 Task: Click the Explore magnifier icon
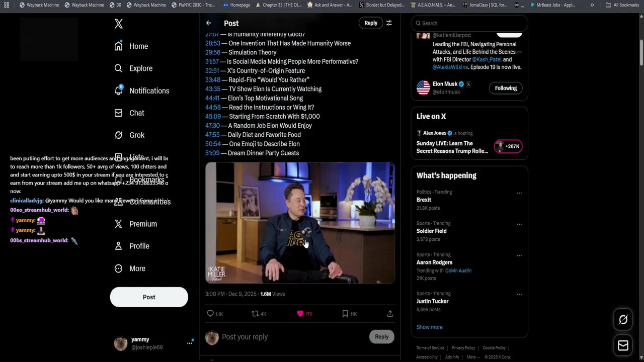(x=118, y=68)
